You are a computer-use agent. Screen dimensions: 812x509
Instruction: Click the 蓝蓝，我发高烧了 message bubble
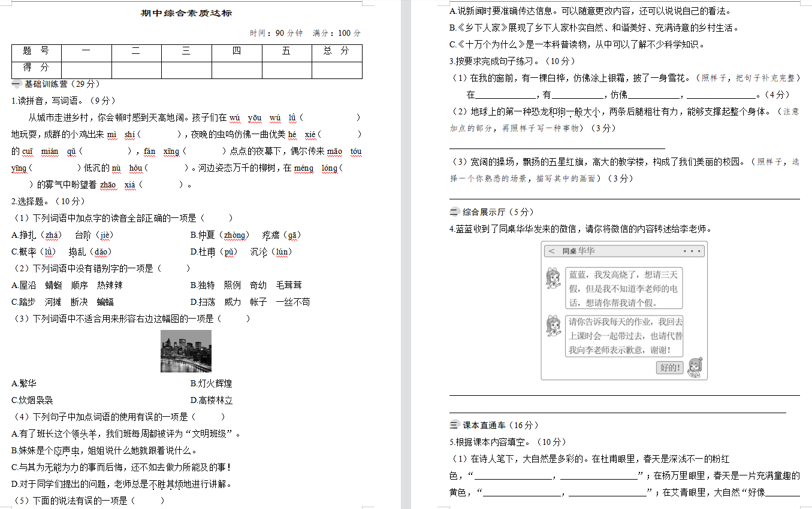point(624,289)
